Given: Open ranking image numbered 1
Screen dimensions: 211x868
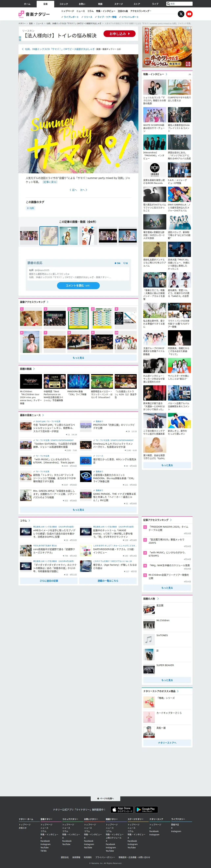Looking at the screenshot, I should [31, 318].
